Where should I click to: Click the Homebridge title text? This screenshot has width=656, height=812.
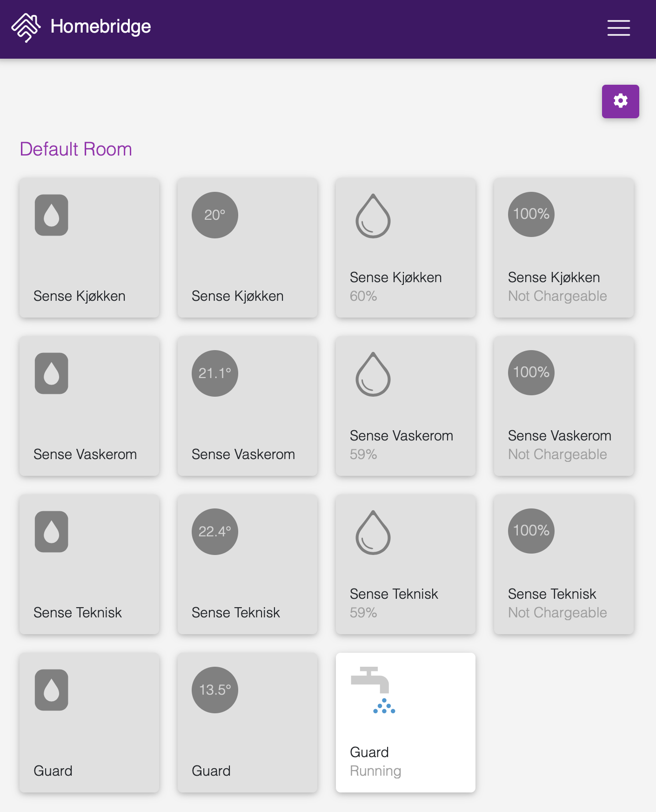point(100,27)
